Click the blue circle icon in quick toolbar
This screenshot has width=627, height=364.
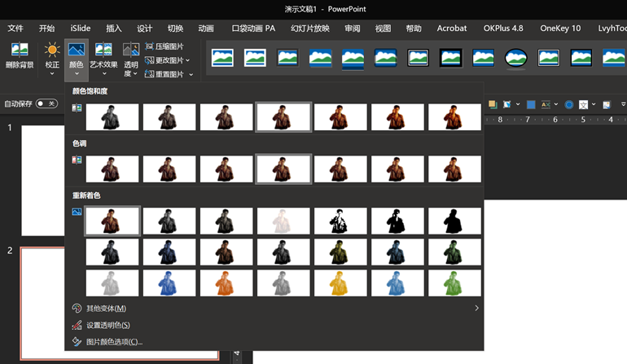pyautogui.click(x=568, y=104)
